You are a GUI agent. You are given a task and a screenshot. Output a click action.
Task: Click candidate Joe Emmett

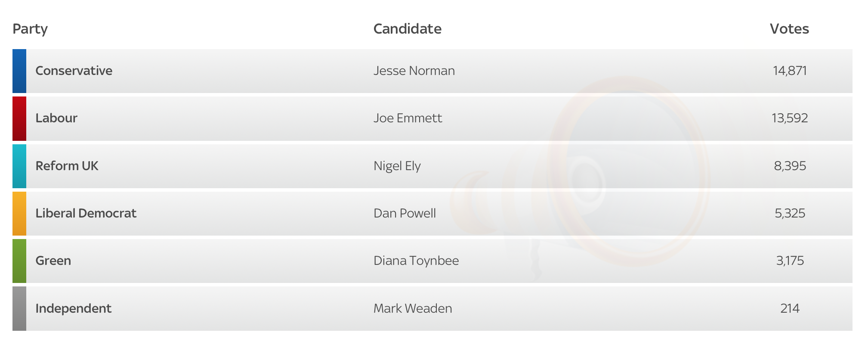pos(408,118)
